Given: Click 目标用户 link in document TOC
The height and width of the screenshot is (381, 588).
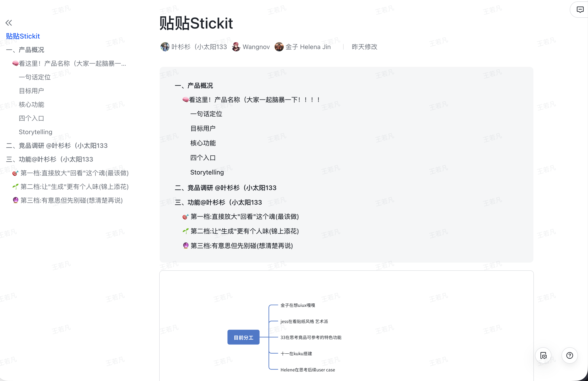Looking at the screenshot, I should (x=203, y=128).
